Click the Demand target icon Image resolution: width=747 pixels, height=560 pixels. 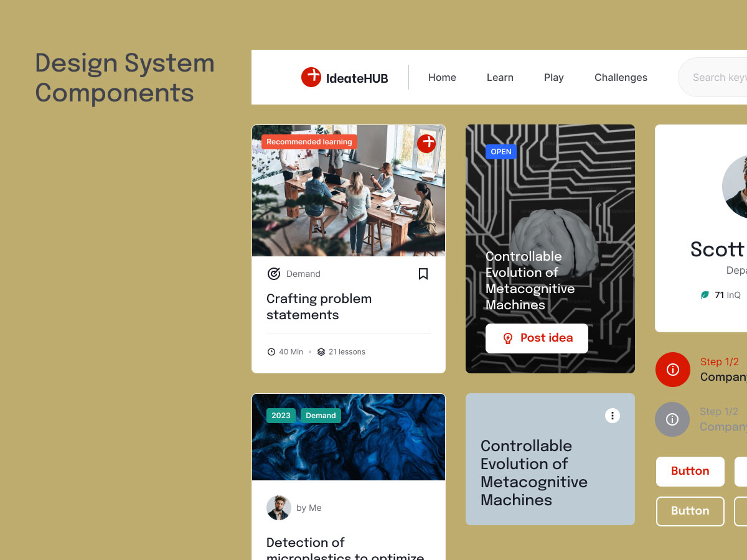pyautogui.click(x=274, y=274)
